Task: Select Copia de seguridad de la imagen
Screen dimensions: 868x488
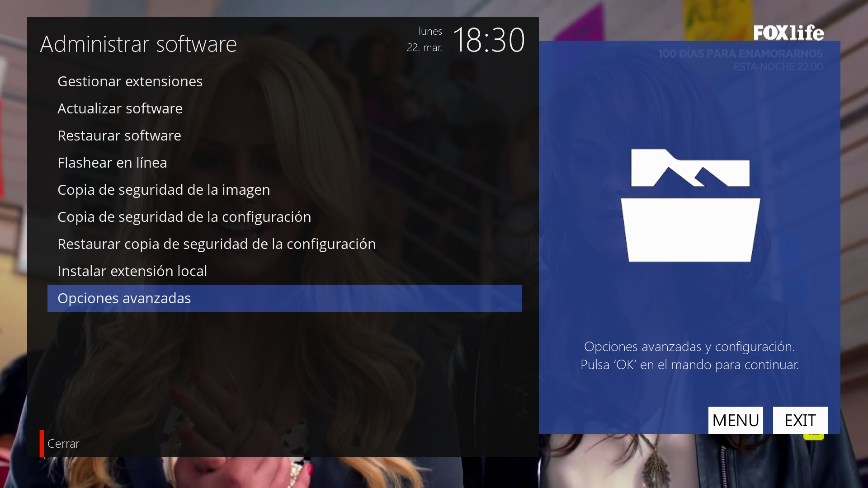Action: (x=164, y=190)
